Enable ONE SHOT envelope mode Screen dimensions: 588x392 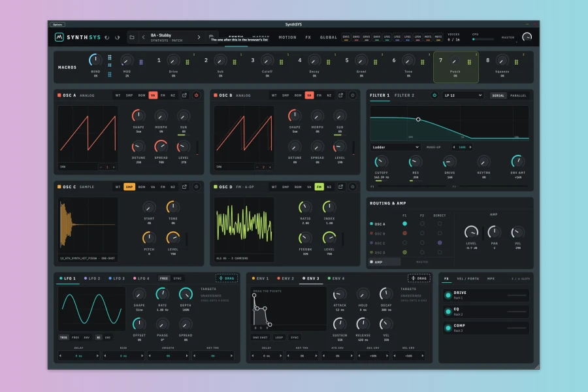[260, 337]
